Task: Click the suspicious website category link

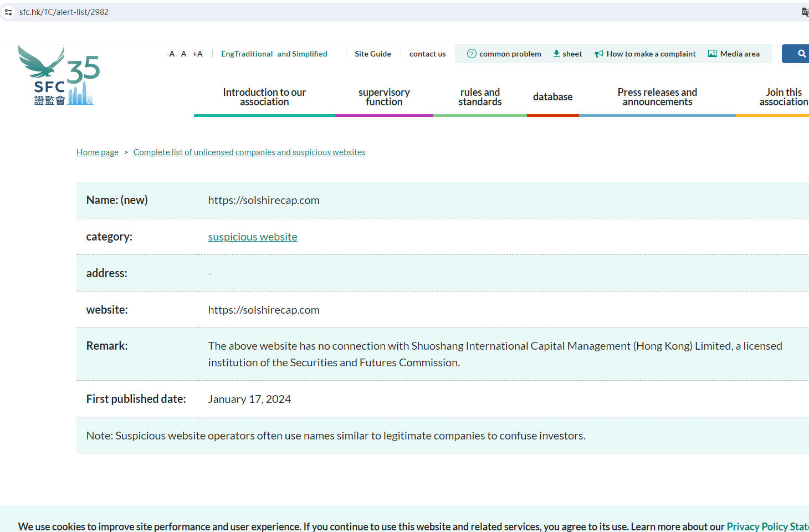Action: tap(253, 237)
